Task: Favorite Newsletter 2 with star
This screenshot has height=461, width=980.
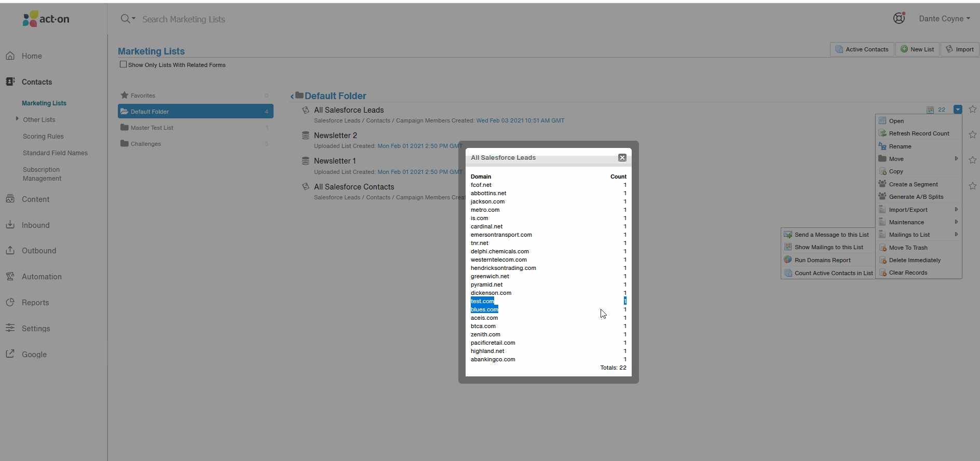Action: click(x=973, y=134)
